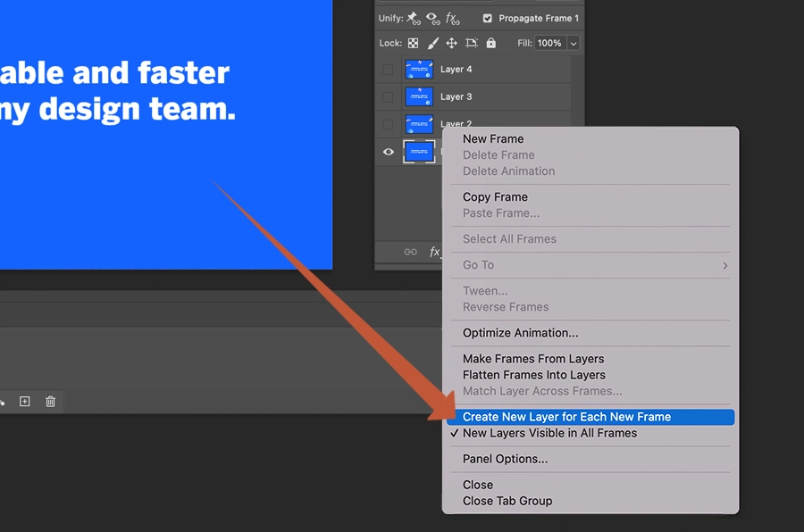This screenshot has width=804, height=532.
Task: Enable Lock image pixels brush icon
Action: (x=431, y=43)
